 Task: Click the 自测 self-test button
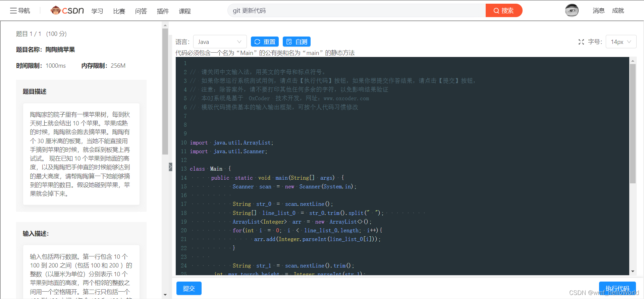(x=297, y=42)
